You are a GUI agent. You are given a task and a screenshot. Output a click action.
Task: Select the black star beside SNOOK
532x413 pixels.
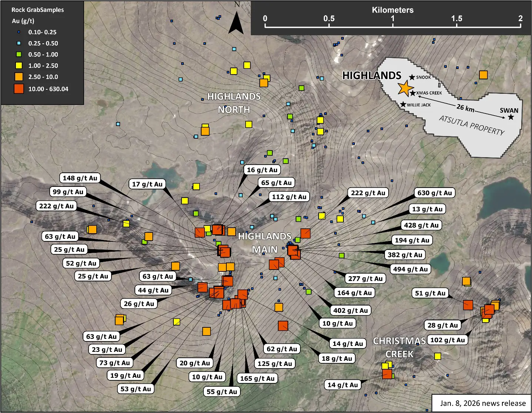tap(412, 77)
